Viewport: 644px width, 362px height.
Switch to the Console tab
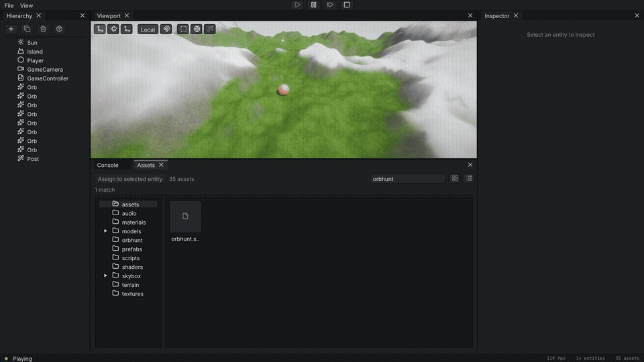[107, 165]
